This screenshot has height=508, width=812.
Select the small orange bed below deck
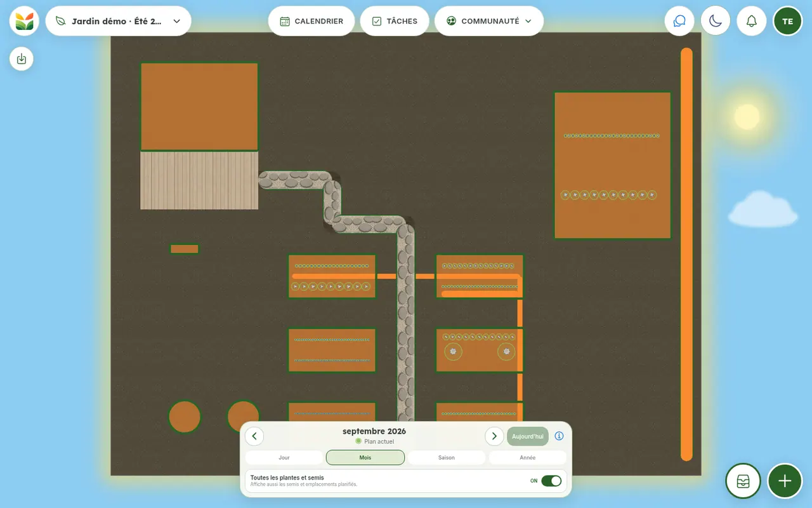coord(185,249)
